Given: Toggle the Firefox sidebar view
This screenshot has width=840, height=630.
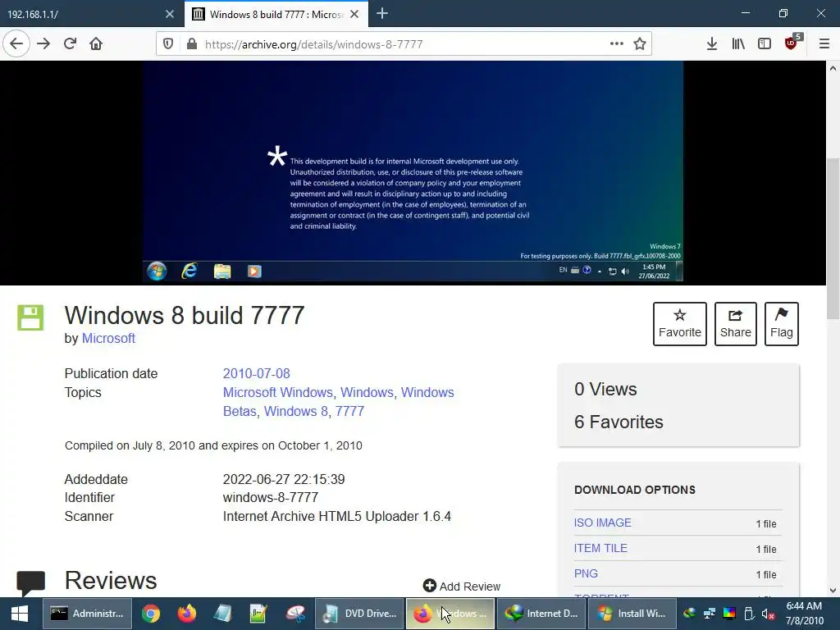Looking at the screenshot, I should [x=765, y=44].
